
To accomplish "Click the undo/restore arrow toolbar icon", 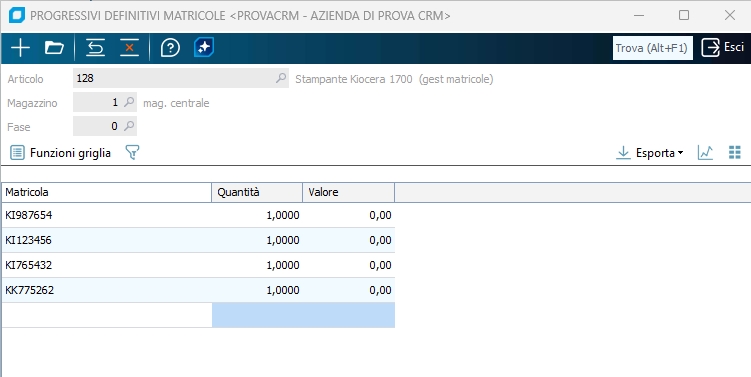I will 95,48.
